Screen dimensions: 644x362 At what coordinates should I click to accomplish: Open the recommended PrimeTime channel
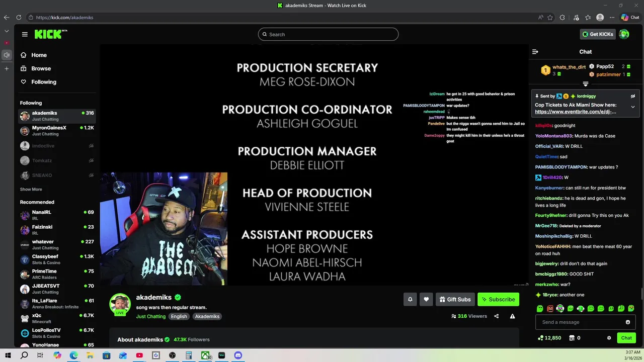coord(57,274)
